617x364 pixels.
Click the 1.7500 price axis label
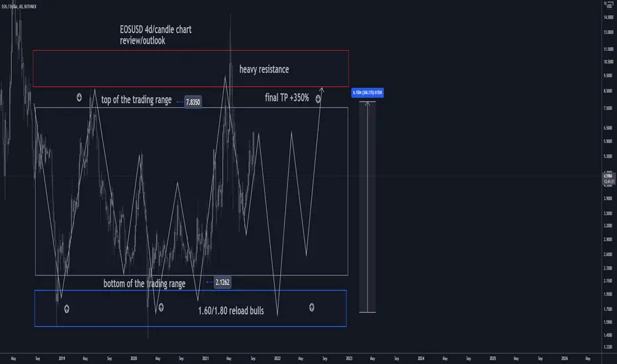608,309
